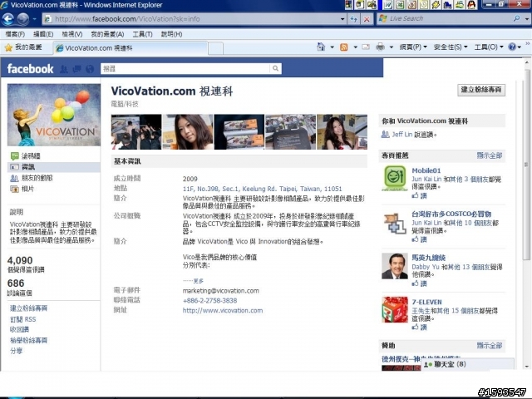The image size is (532, 399).
Task: Expand the Live Search provider dropdown
Action: click(x=526, y=19)
